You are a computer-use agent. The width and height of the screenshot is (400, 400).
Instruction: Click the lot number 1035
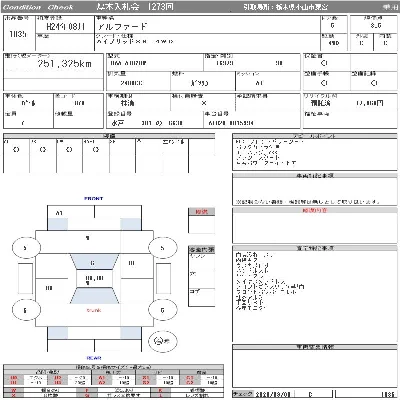click(x=18, y=34)
